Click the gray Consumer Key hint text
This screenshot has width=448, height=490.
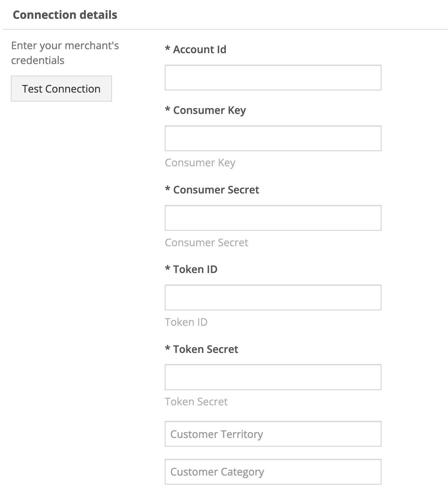[200, 163]
